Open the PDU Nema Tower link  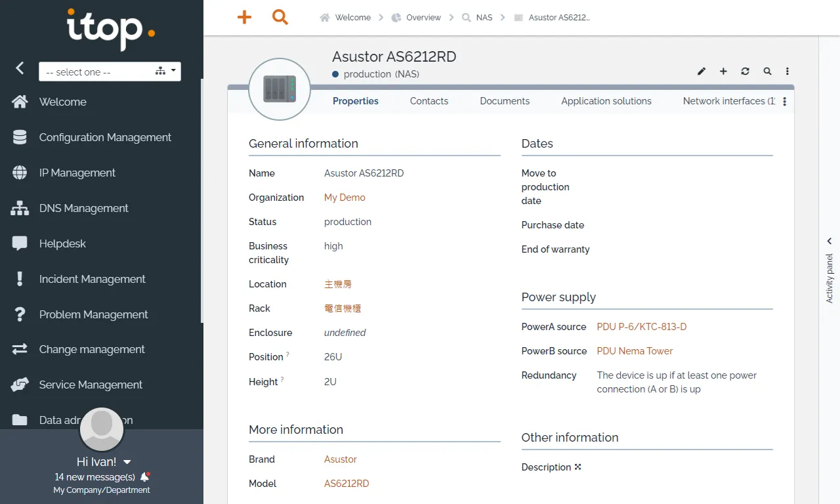click(x=635, y=351)
